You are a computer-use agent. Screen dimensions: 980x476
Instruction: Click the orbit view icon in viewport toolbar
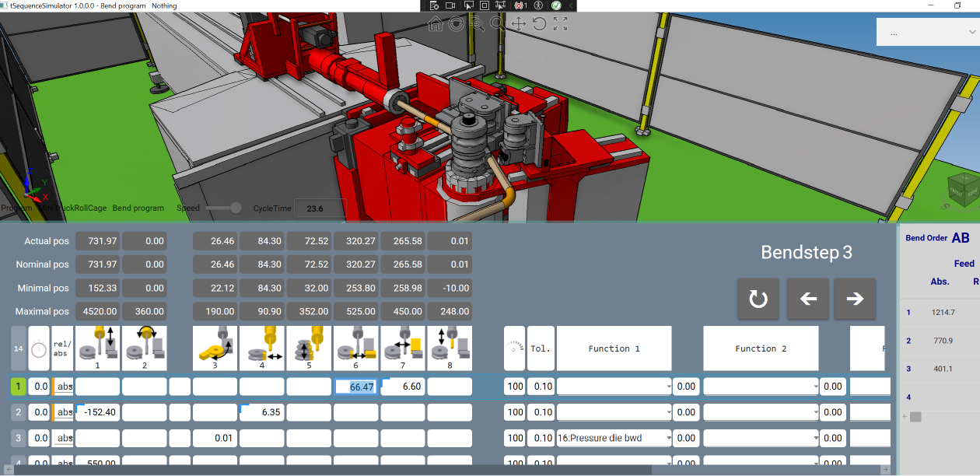coord(457,24)
